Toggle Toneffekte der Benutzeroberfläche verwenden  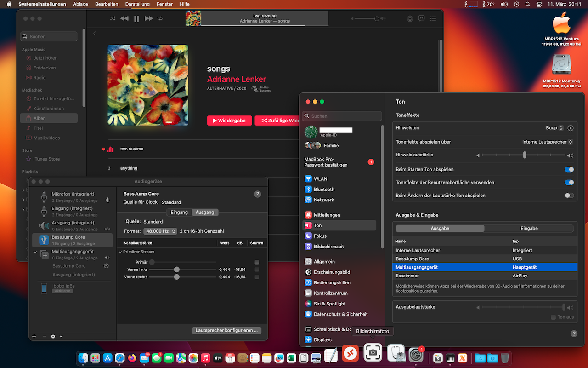click(569, 182)
